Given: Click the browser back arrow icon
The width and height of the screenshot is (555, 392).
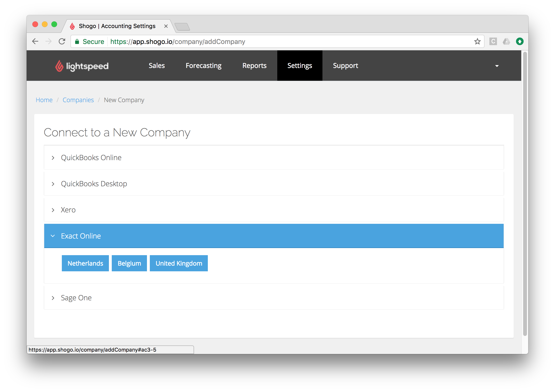Looking at the screenshot, I should pyautogui.click(x=35, y=41).
